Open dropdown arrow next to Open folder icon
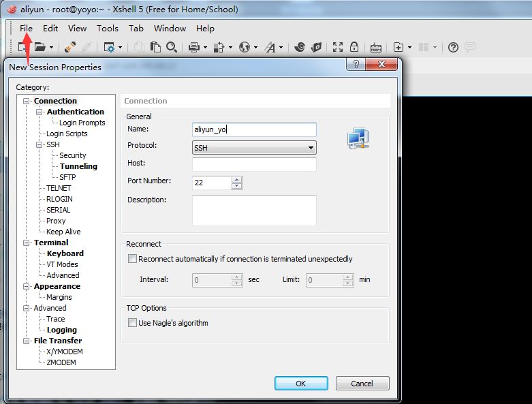 point(52,48)
